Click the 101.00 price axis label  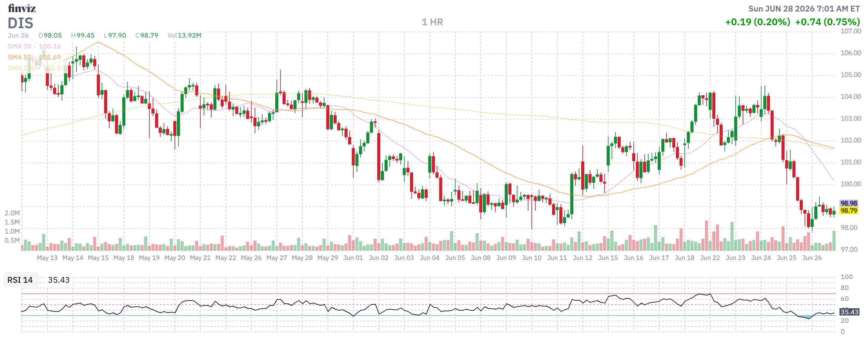850,162
